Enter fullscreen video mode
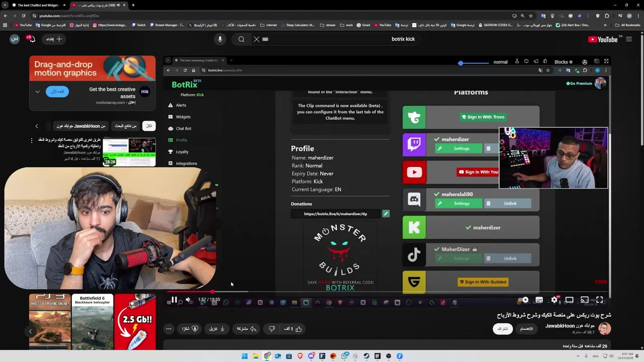Screen dimensions: 644x362 (600, 300)
